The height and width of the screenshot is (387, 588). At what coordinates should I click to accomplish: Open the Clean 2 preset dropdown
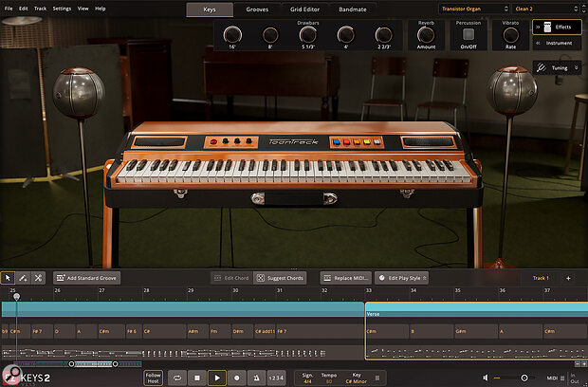point(546,9)
